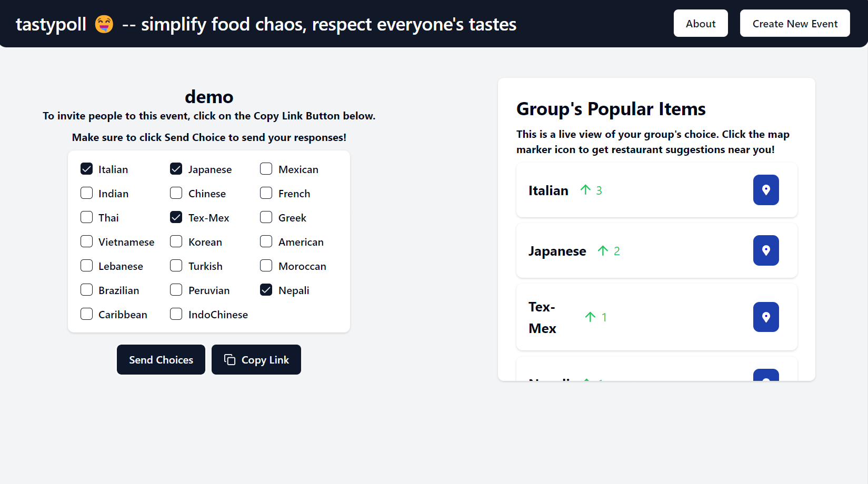Screen dimensions: 868x484
Task: Click the Tex-Mex map marker icon
Action: pyautogui.click(x=766, y=317)
